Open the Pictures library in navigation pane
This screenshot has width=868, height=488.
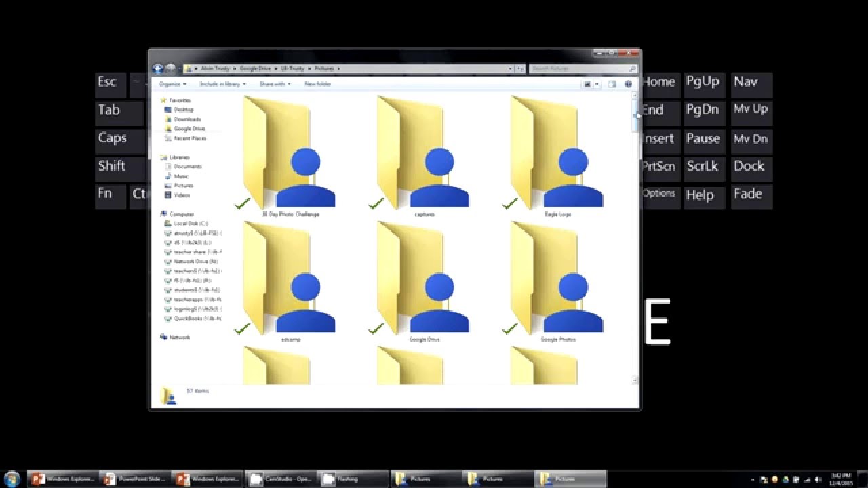(179, 185)
